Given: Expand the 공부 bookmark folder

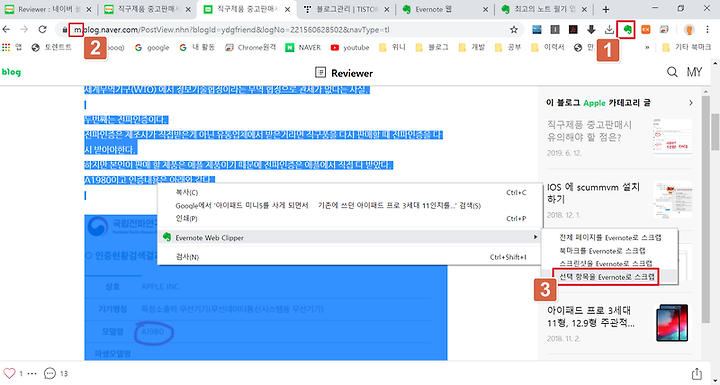Looking at the screenshot, I should [508, 47].
